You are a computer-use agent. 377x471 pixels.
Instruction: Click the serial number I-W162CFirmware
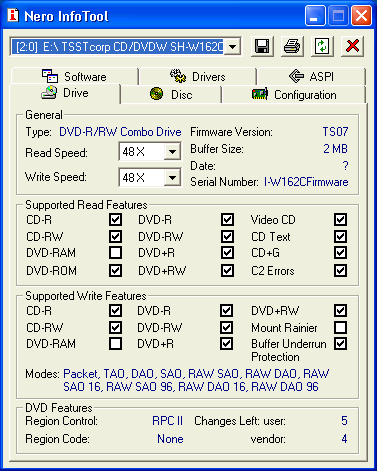306,182
